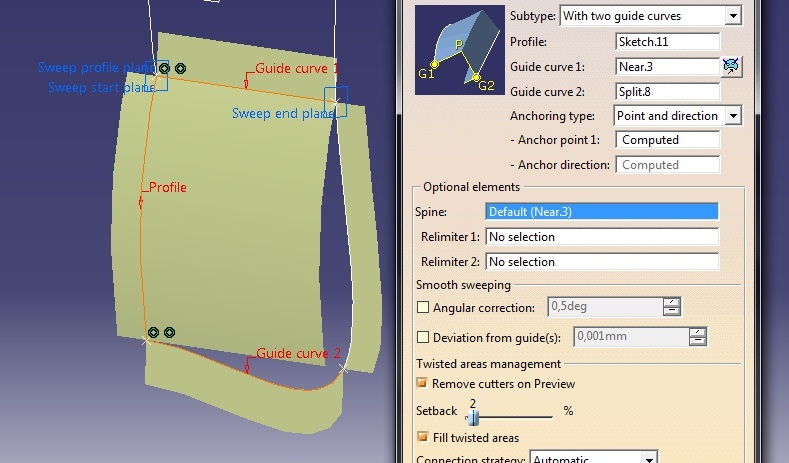Select the red Guide curve 1 label
This screenshot has height=463, width=789.
tap(297, 69)
